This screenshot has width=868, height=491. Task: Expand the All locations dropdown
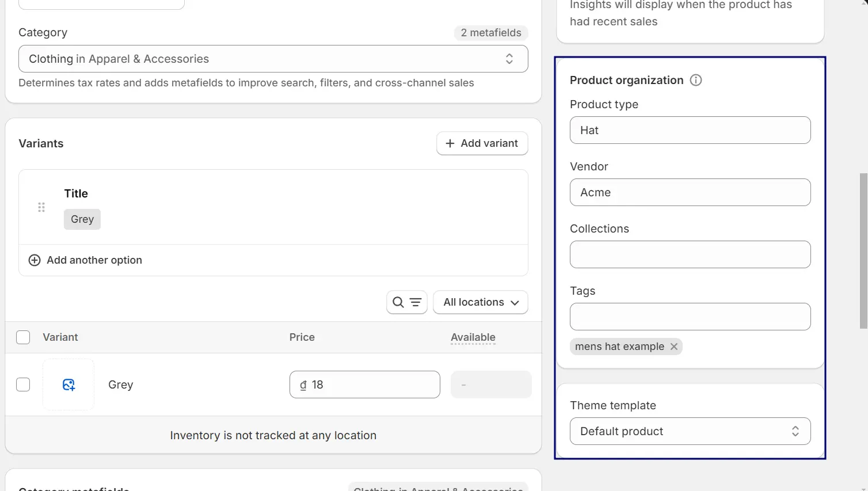pyautogui.click(x=481, y=302)
